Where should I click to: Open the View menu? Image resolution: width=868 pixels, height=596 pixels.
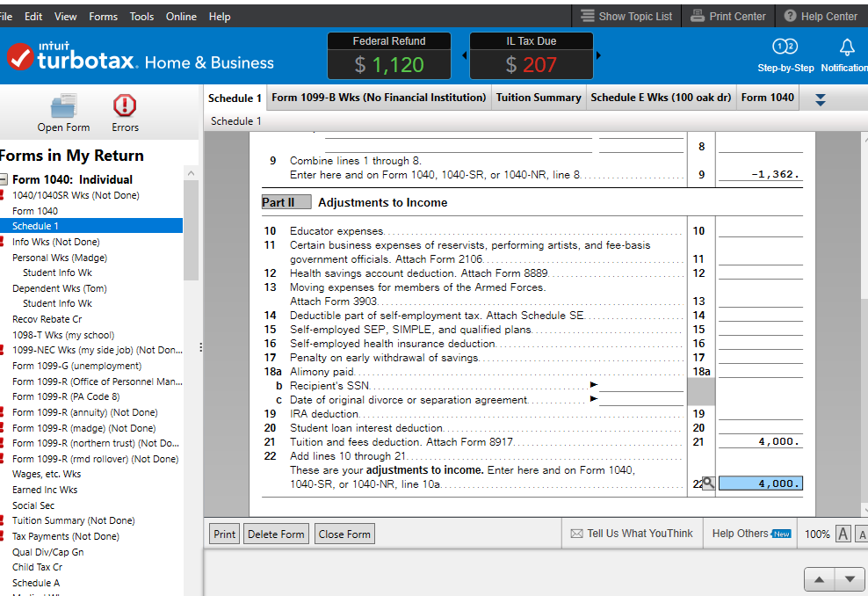pyautogui.click(x=65, y=17)
